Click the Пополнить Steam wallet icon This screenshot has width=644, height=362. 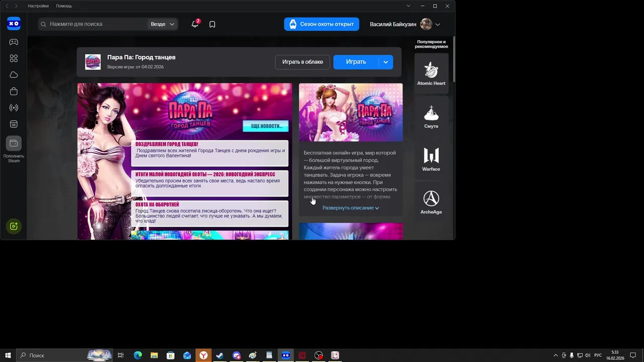point(14,143)
